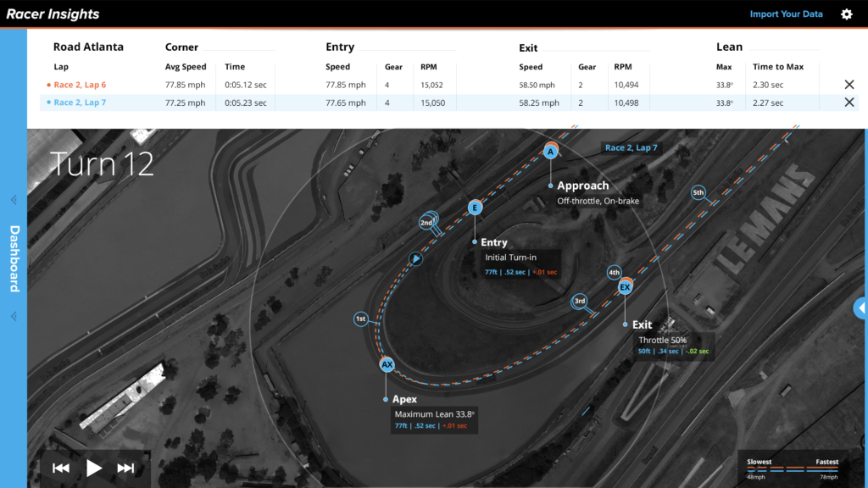This screenshot has height=488, width=868.
Task: Open the settings gear icon
Action: 846,14
